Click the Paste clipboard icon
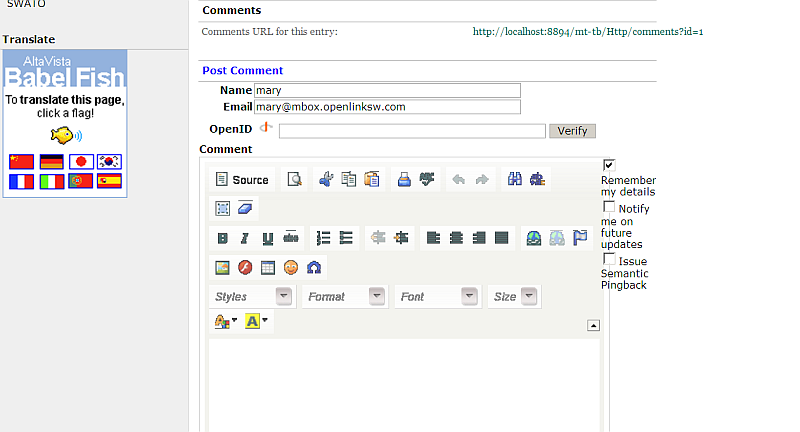The image size is (800, 432). pos(372,180)
